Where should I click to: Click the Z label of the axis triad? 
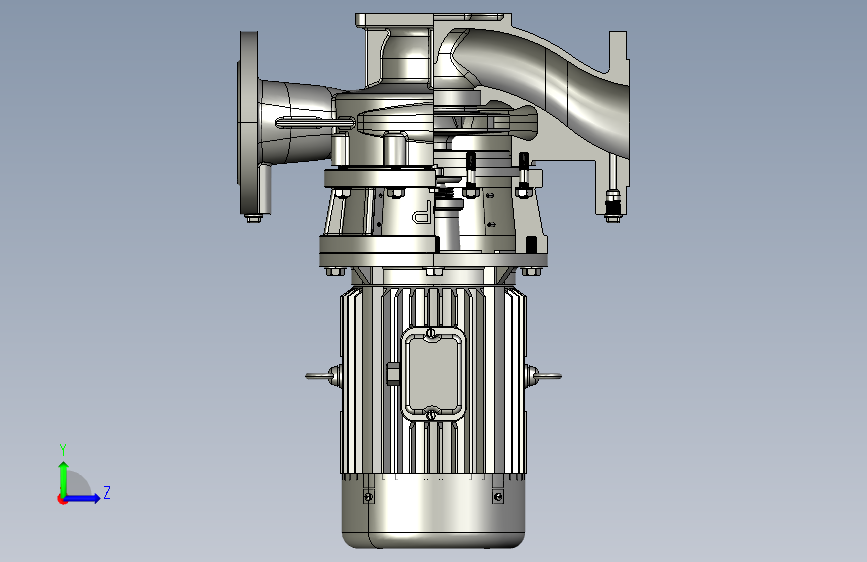[107, 492]
